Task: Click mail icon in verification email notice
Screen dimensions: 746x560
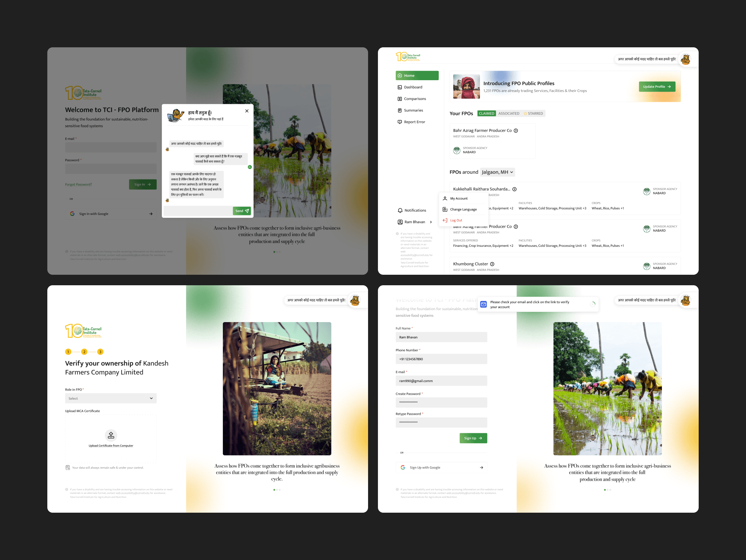Action: [x=483, y=304]
